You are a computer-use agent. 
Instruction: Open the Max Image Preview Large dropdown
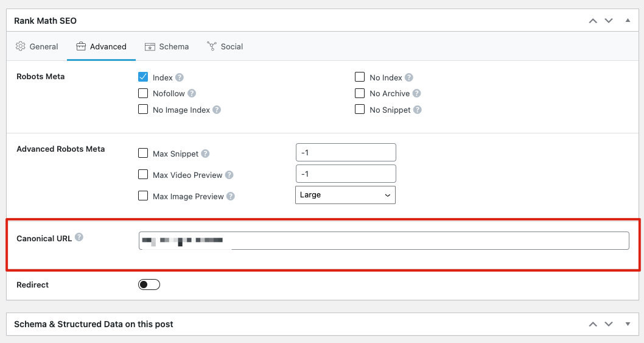coord(345,195)
